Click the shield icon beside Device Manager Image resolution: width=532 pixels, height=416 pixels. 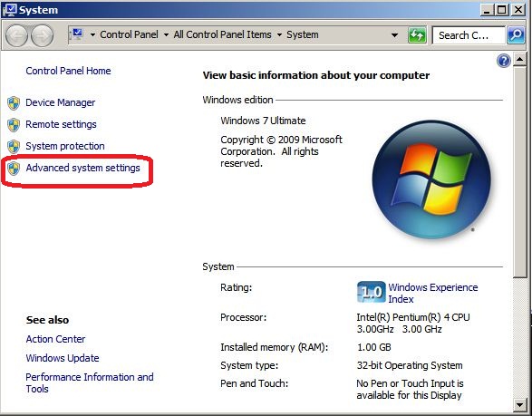point(14,102)
